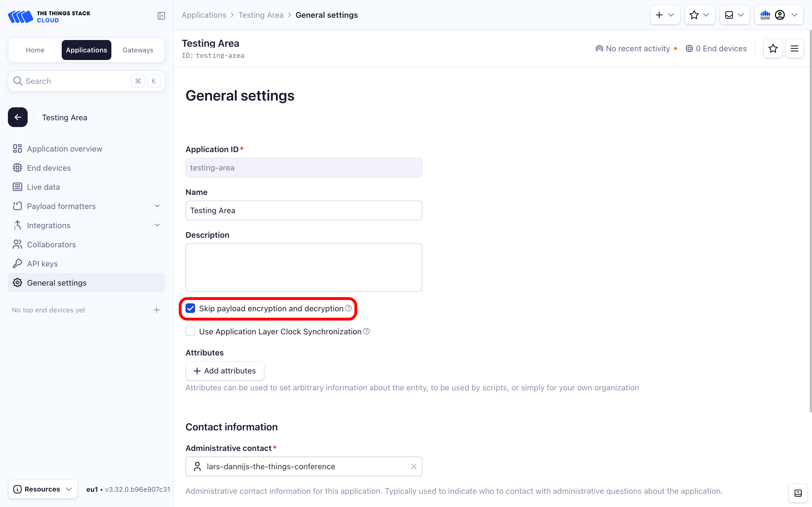Disable Skip payload encryption and decryption

190,308
